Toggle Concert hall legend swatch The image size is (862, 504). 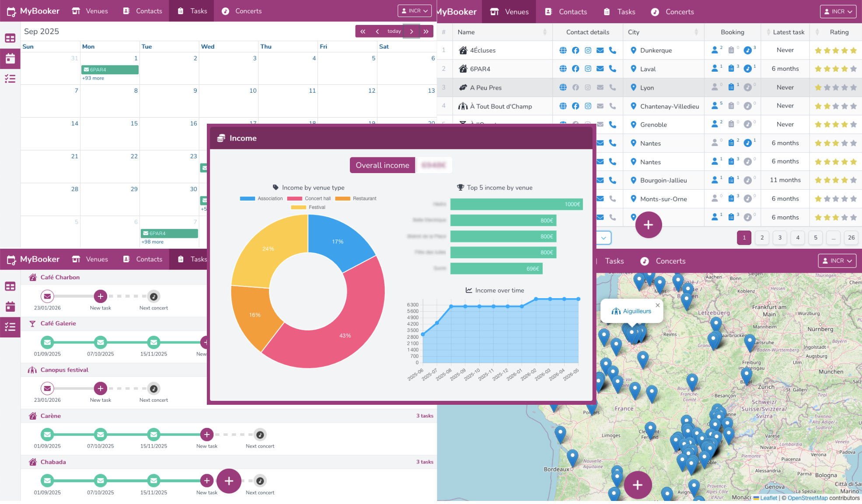coord(294,198)
